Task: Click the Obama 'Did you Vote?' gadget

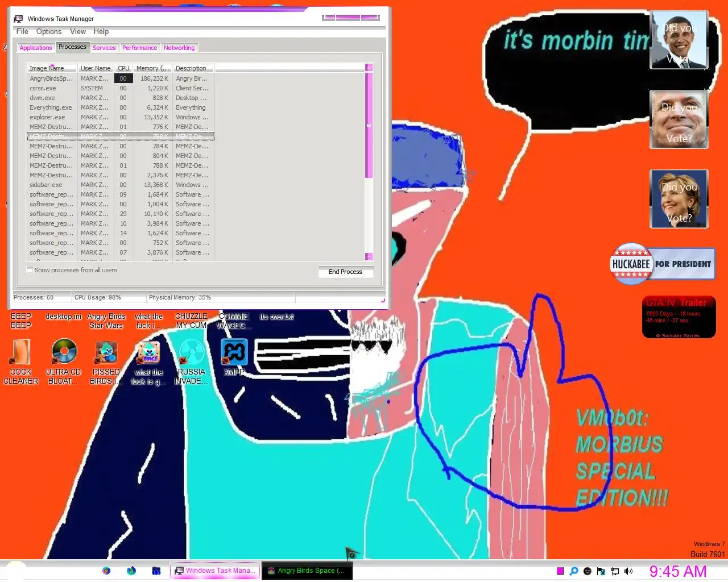Action: (679, 40)
